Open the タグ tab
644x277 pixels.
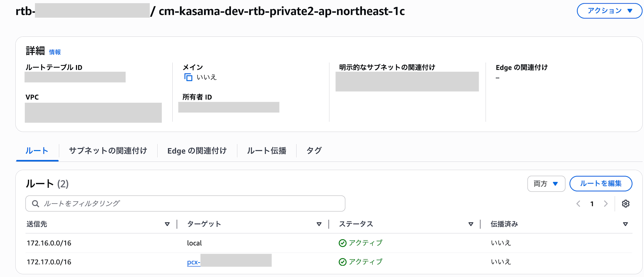pyautogui.click(x=314, y=150)
